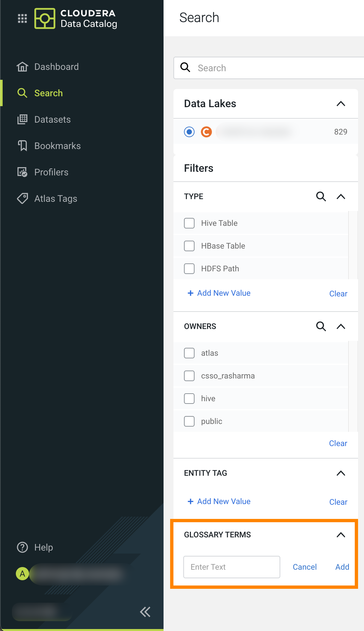Click the green user avatar icon

point(22,574)
